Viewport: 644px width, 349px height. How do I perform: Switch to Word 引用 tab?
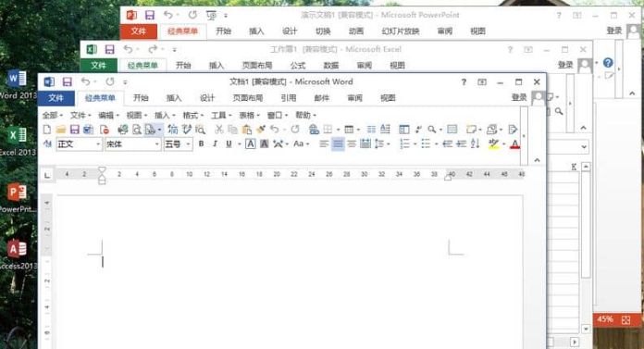[x=289, y=98]
